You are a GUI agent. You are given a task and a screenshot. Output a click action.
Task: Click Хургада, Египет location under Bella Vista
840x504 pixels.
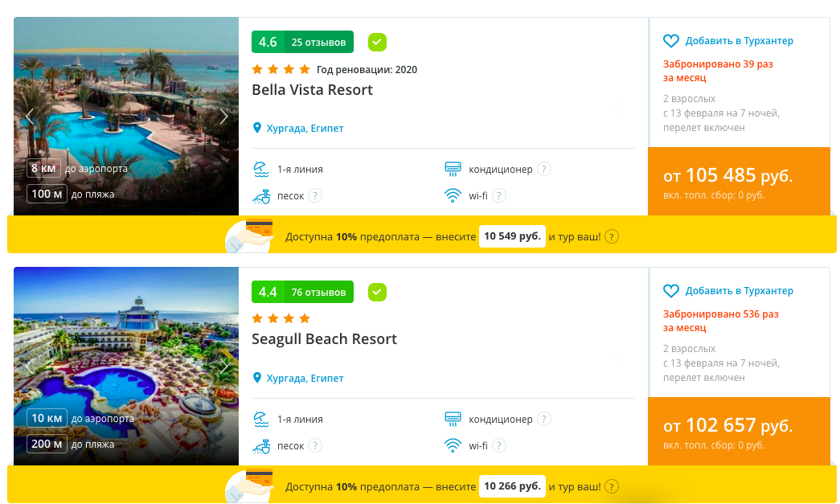tap(305, 129)
